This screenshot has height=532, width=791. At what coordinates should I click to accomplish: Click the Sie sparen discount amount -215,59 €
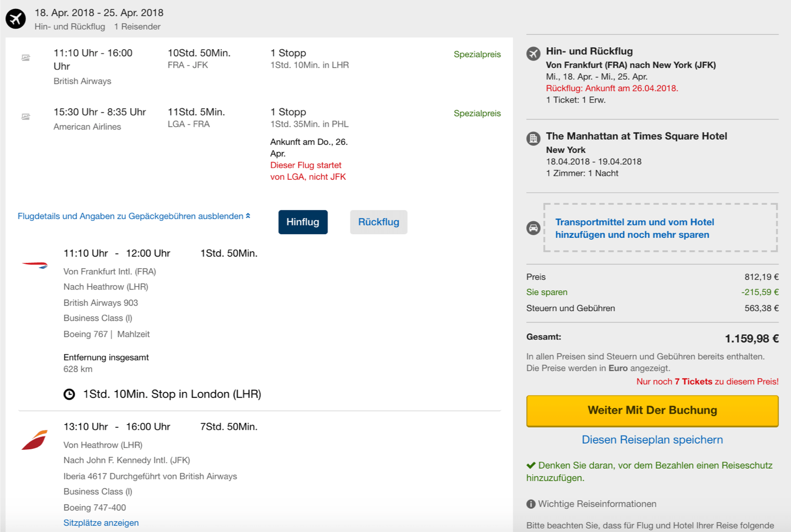[760, 292]
